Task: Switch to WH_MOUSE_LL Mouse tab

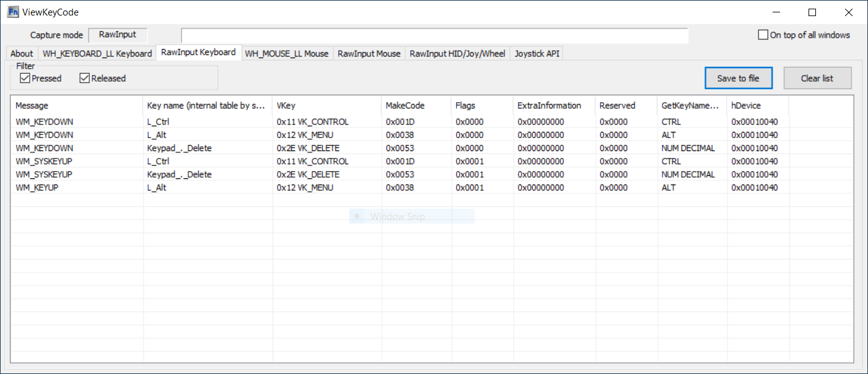Action: (x=286, y=54)
